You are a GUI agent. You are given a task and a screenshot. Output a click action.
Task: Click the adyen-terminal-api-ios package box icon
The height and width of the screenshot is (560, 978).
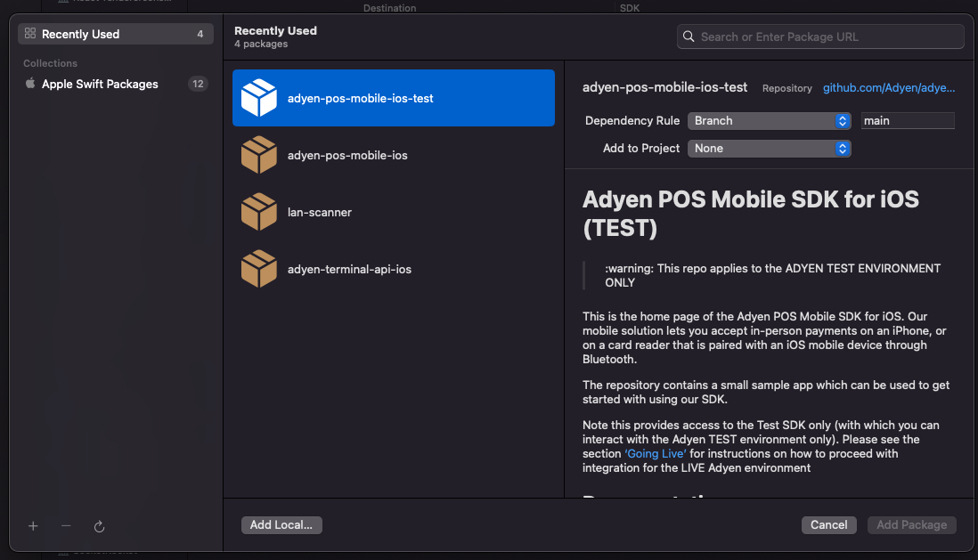pyautogui.click(x=259, y=269)
